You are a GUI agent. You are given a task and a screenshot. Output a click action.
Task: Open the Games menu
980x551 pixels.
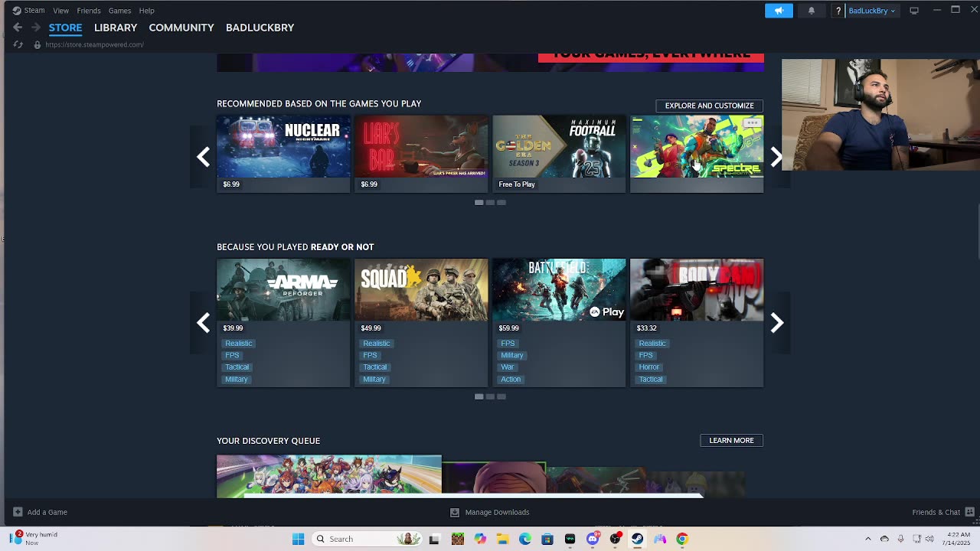[x=119, y=11]
